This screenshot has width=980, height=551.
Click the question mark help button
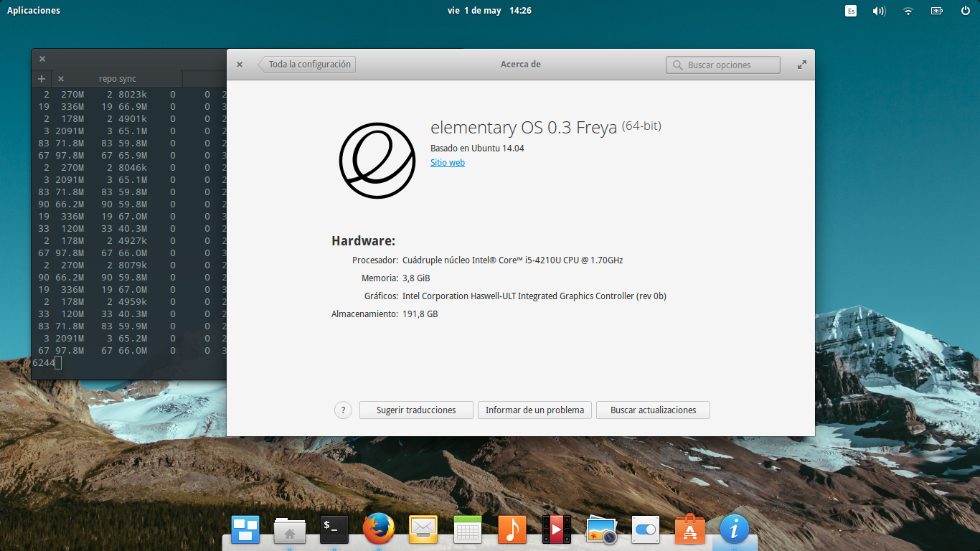343,410
